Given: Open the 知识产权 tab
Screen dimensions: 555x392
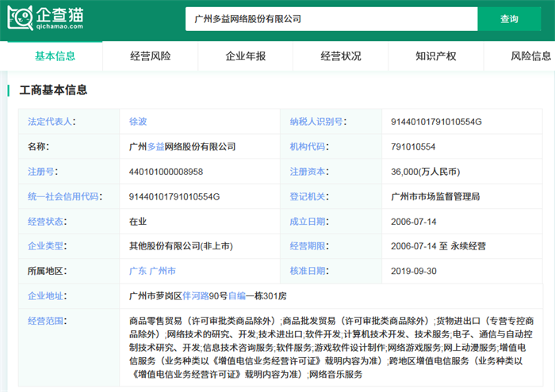Looking at the screenshot, I should pyautogui.click(x=436, y=56).
